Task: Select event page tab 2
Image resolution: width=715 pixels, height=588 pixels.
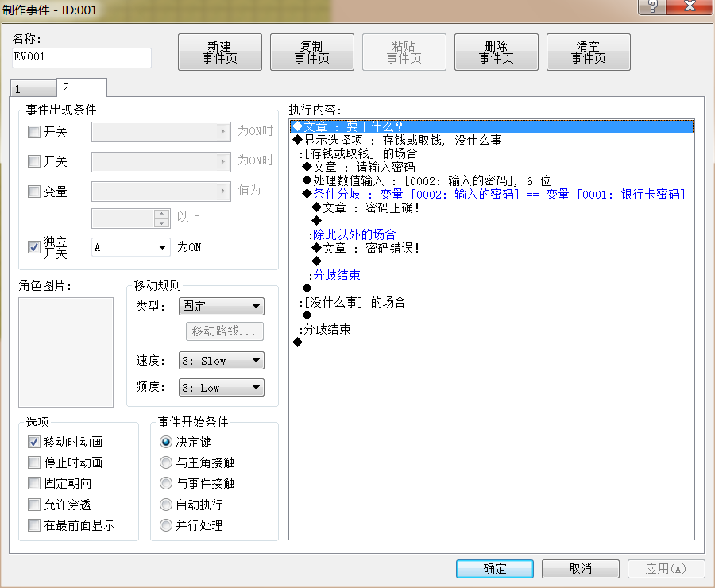Action: coord(82,87)
